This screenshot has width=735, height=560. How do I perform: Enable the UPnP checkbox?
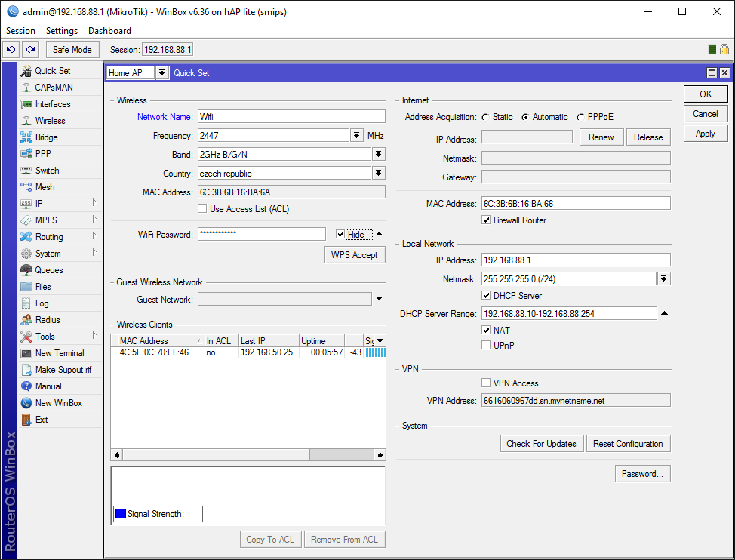(487, 346)
